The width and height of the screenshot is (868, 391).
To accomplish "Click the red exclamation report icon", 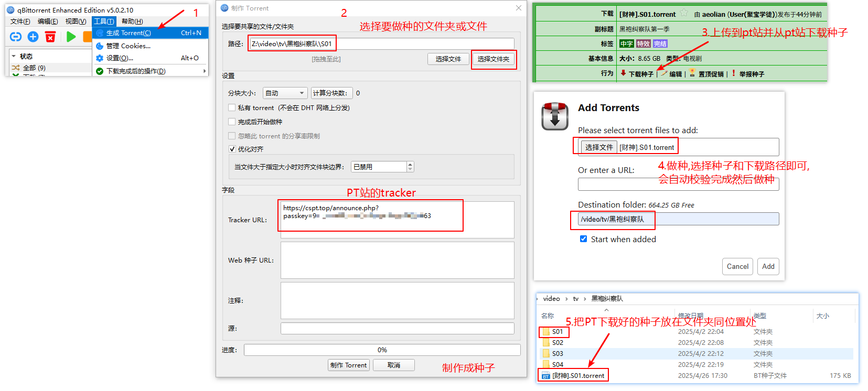I will click(x=733, y=73).
